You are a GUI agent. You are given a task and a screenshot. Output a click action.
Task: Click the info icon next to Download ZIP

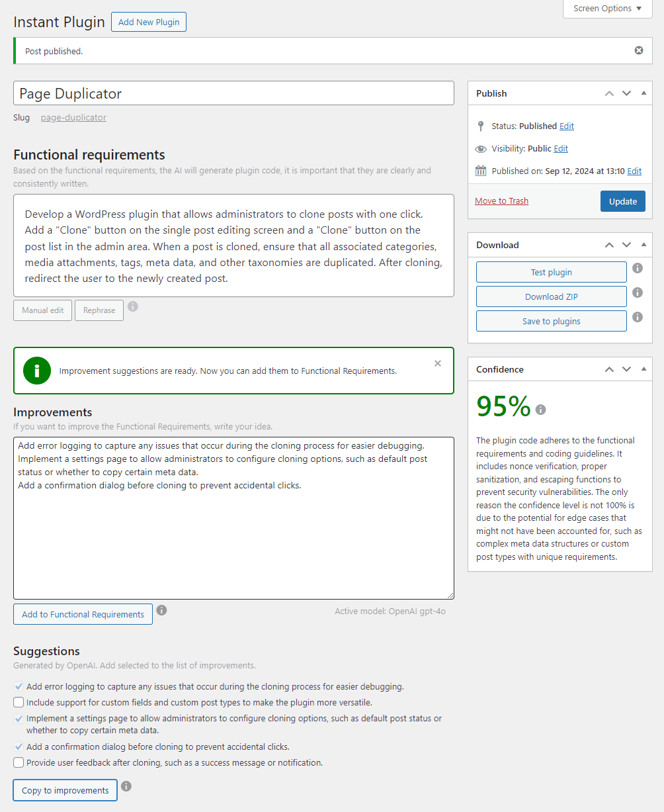tap(637, 293)
